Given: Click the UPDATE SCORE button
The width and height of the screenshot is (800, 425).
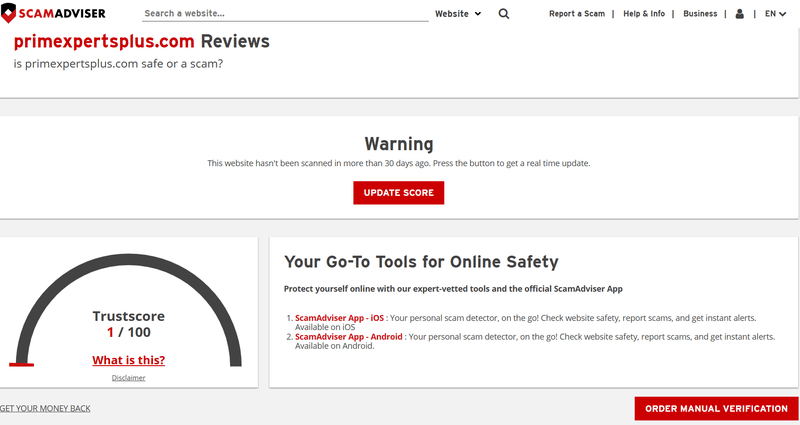Looking at the screenshot, I should pyautogui.click(x=398, y=193).
